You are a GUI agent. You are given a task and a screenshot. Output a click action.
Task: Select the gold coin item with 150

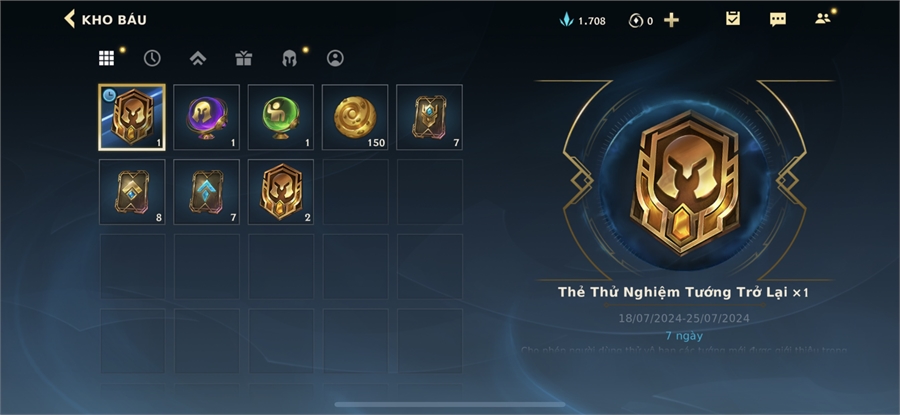coord(355,117)
